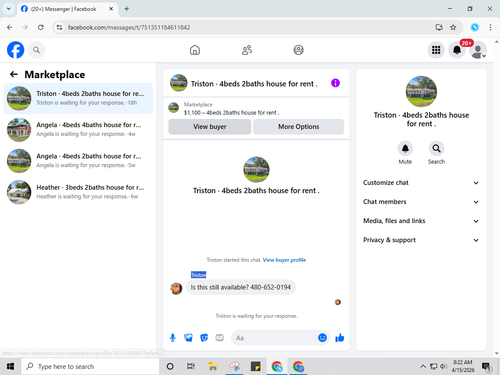
Task: Click the taskbar search box
Action: 90,367
